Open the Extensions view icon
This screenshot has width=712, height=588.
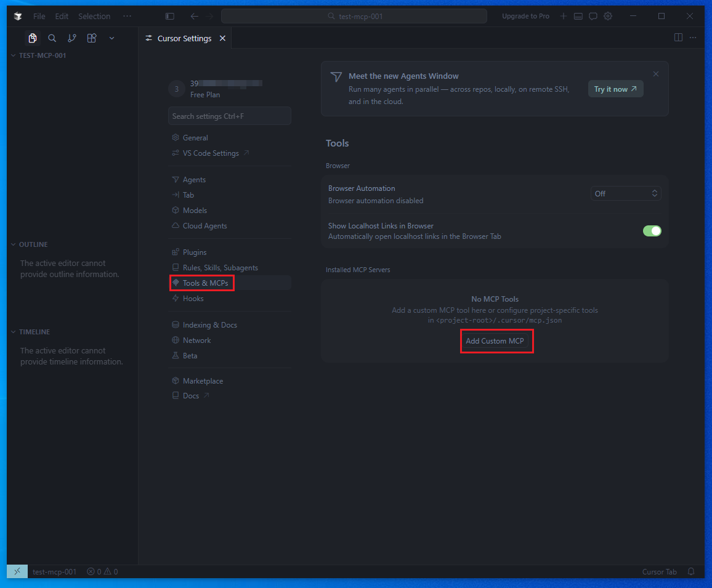[92, 38]
